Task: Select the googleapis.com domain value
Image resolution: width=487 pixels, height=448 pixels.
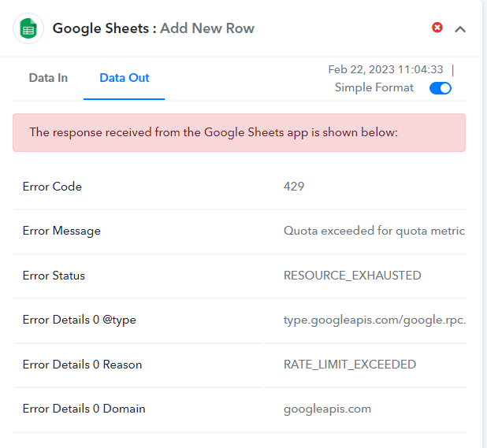Action: [x=327, y=409]
